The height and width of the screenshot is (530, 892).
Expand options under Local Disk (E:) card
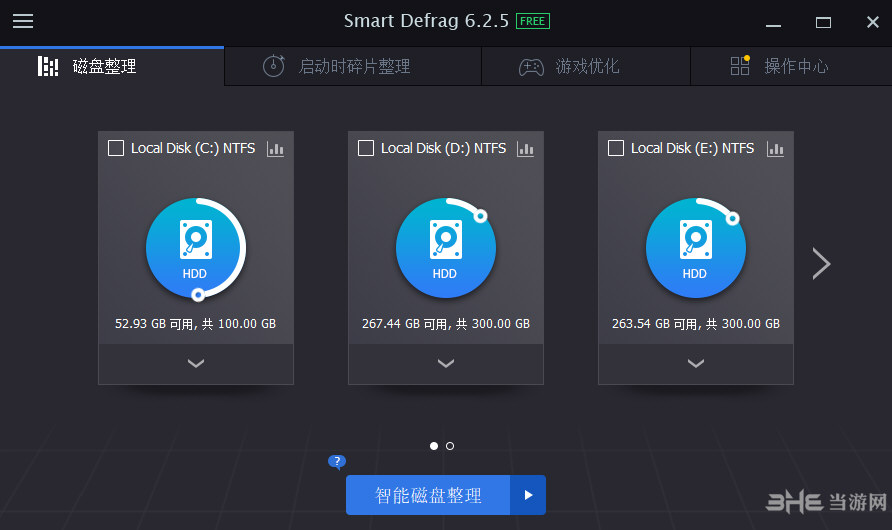(x=696, y=363)
